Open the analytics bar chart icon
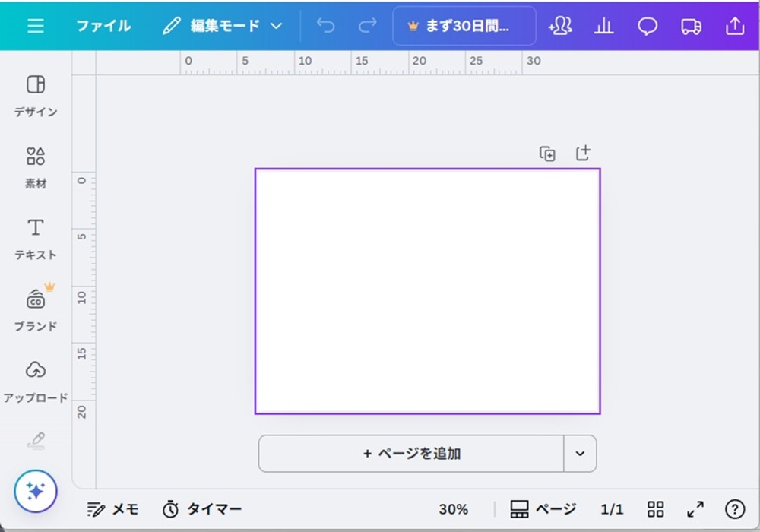This screenshot has height=532, width=760. [x=604, y=26]
